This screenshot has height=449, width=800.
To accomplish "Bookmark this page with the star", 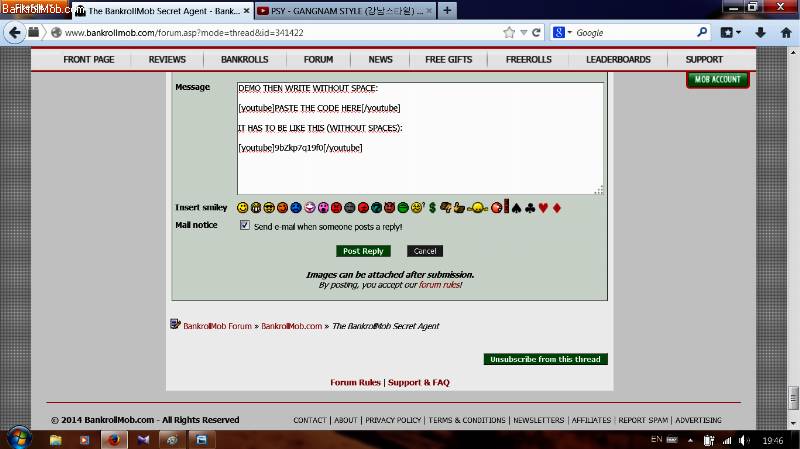I will (509, 33).
